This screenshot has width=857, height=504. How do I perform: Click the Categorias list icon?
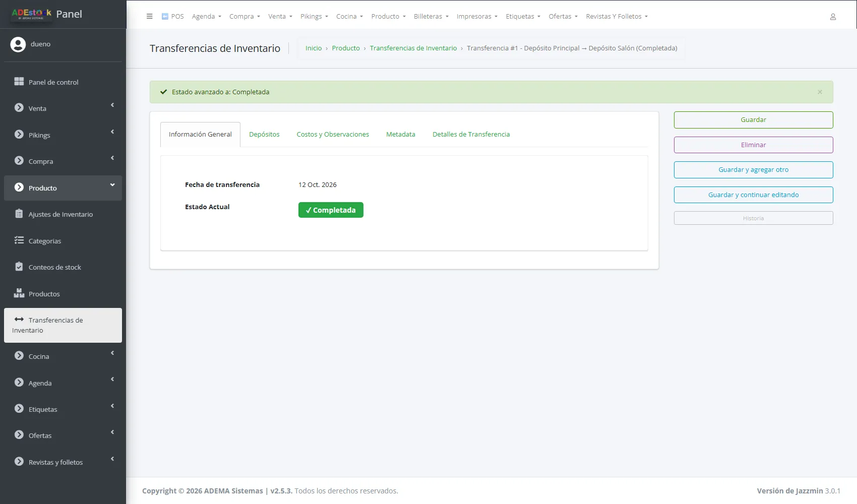point(19,240)
